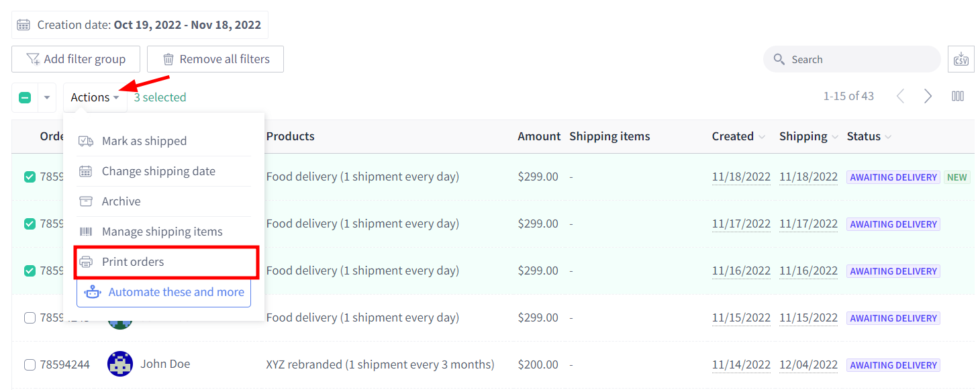Click the robot icon in Automate button

point(93,292)
